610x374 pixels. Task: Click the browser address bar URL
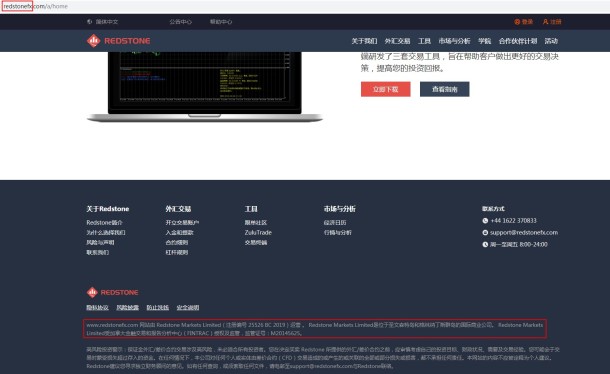pyautogui.click(x=35, y=6)
